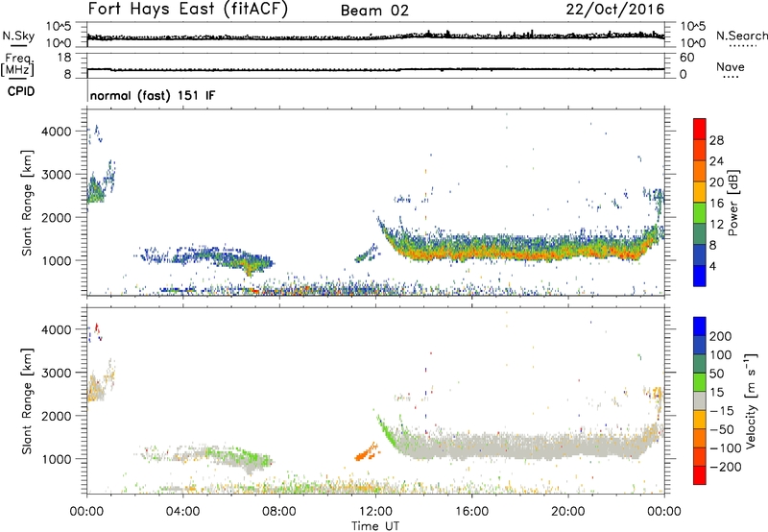This screenshot has height=532, width=768.
Task: Click the blue bottom of the power colorbar
Action: [700, 276]
